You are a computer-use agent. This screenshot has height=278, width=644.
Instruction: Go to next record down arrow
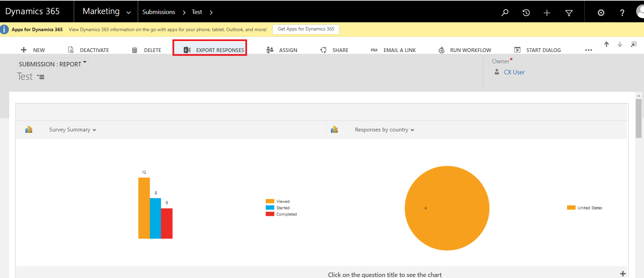coord(620,44)
